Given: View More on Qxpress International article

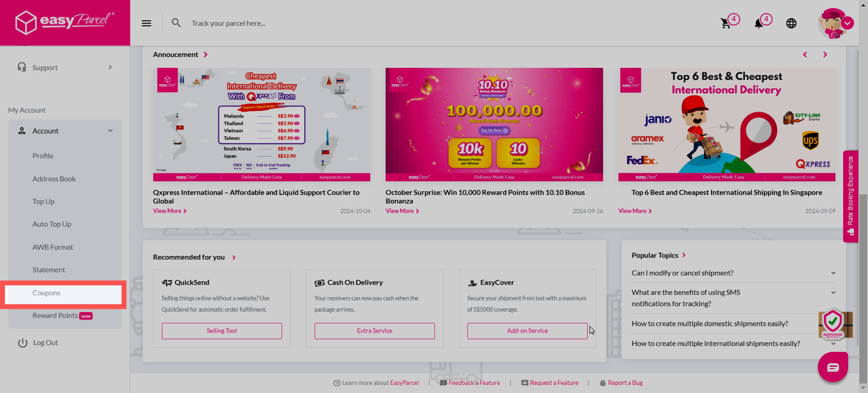Looking at the screenshot, I should (x=170, y=211).
